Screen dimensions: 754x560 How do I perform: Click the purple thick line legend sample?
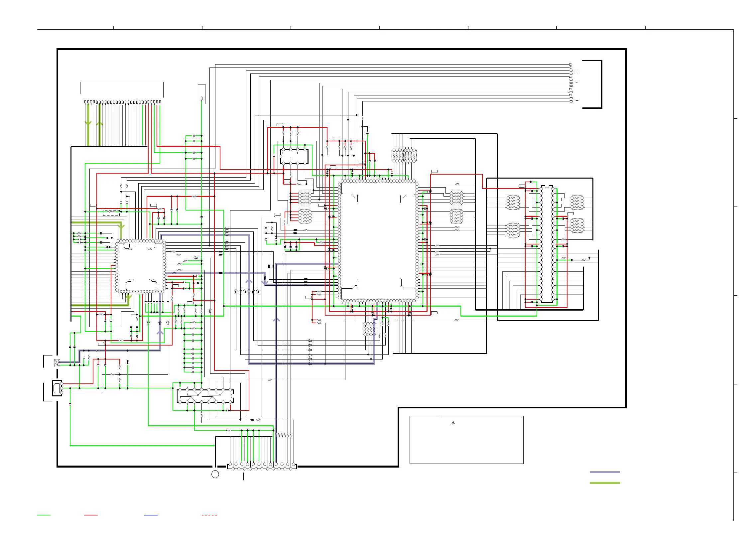[x=605, y=472]
